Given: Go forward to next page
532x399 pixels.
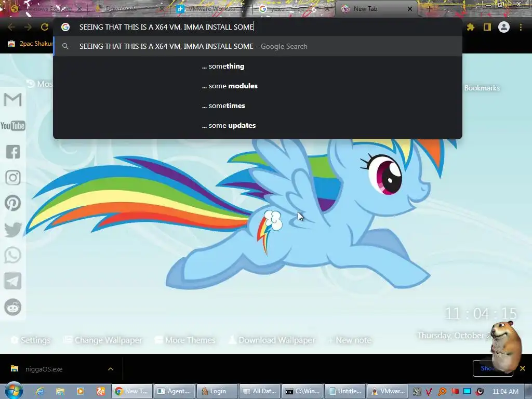Looking at the screenshot, I should pos(28,27).
